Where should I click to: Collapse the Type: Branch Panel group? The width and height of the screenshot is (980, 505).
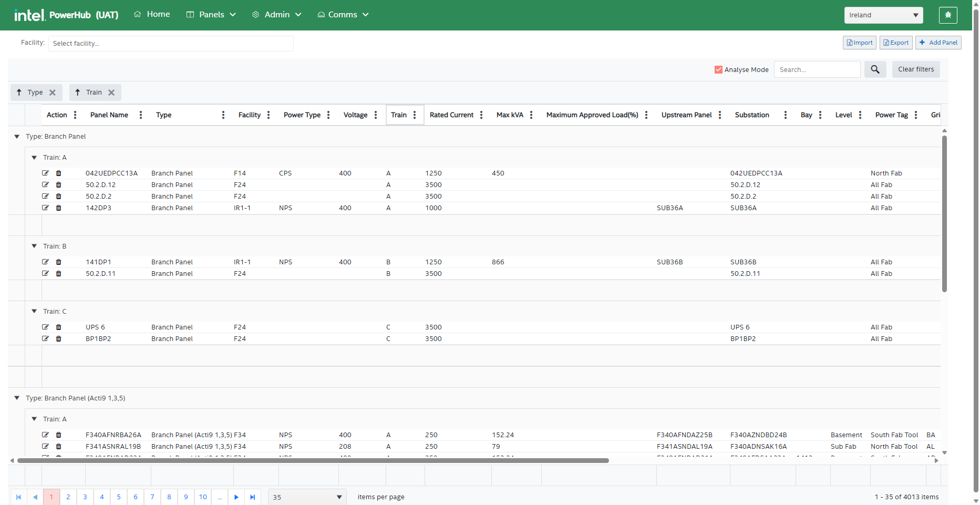pos(17,137)
